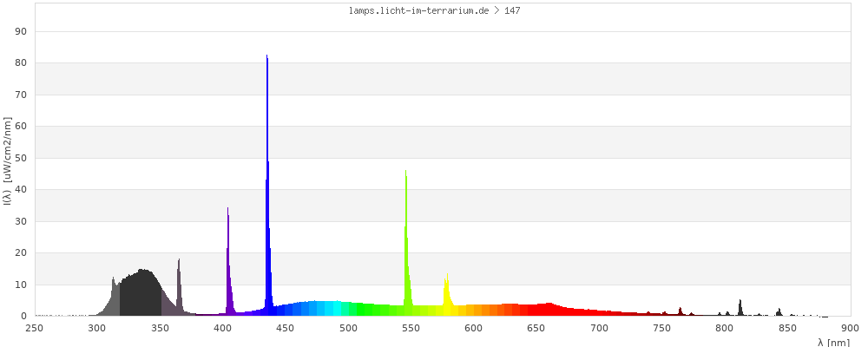Click the green spectral peak near 546 nm
This screenshot has width=868, height=347.
pos(407,241)
